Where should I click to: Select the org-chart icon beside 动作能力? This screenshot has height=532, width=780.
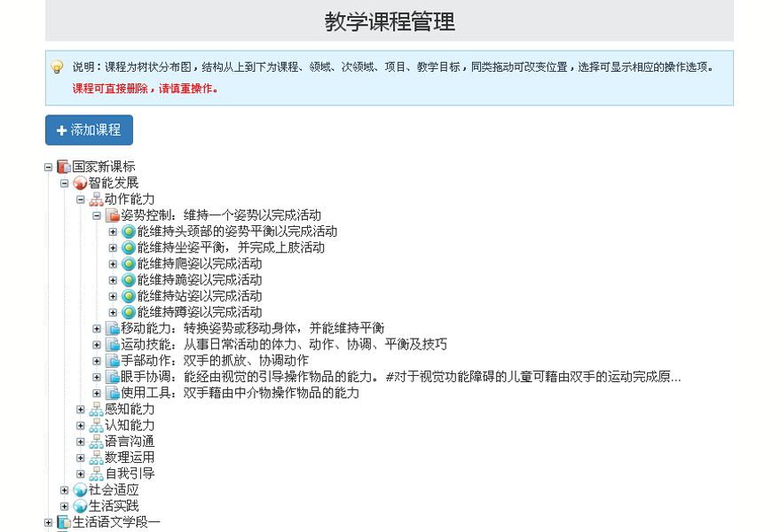click(x=96, y=199)
